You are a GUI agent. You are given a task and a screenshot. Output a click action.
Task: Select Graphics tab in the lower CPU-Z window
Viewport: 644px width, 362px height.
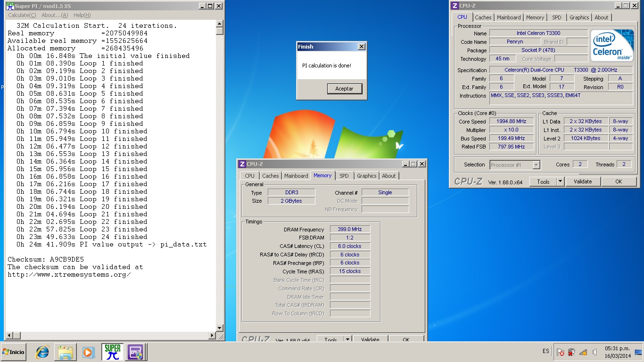[367, 176]
